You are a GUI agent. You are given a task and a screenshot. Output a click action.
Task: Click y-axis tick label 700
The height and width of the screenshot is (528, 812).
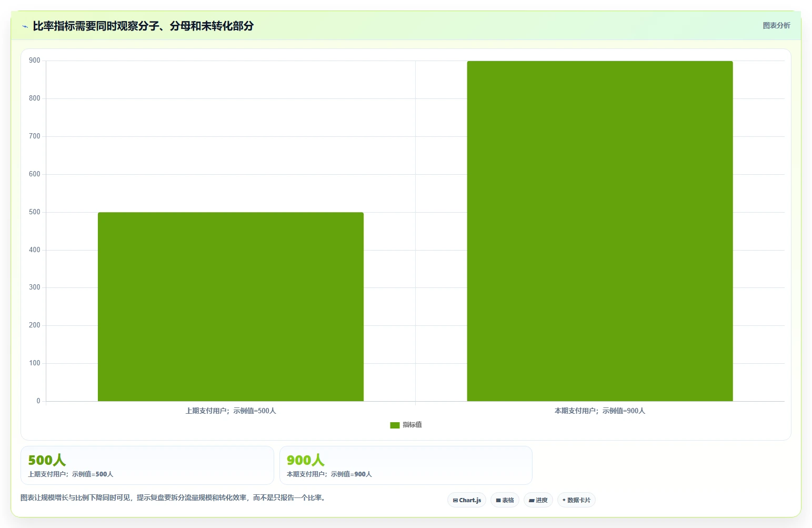[35, 136]
